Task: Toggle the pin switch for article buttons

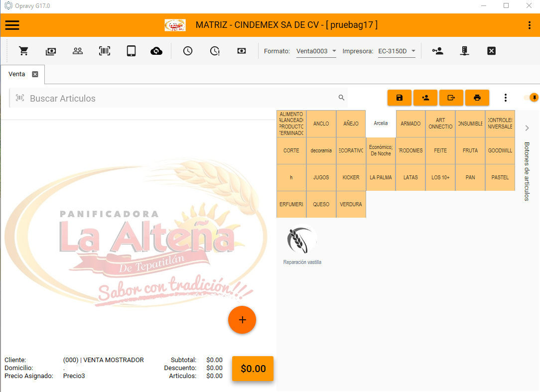Action: 531,98
